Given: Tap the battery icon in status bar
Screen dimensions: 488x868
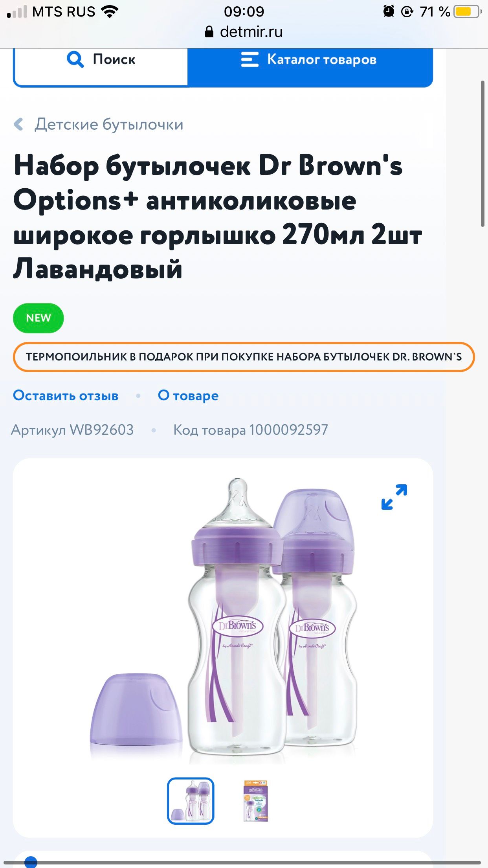Looking at the screenshot, I should [x=468, y=12].
